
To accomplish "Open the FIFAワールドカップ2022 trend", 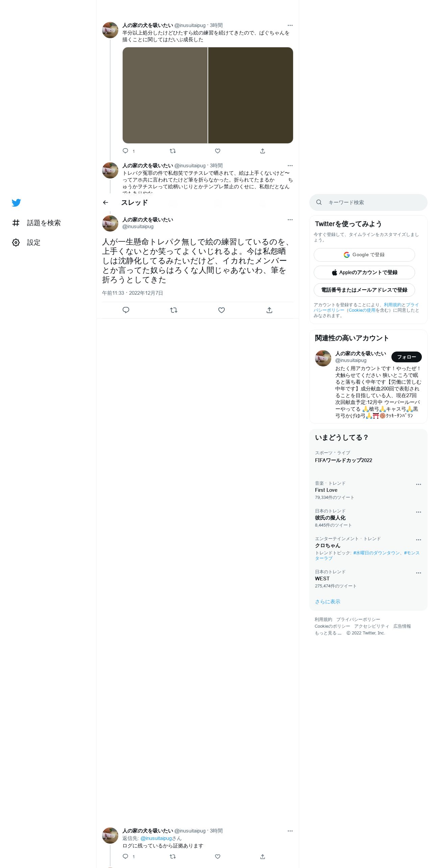I will 343,460.
